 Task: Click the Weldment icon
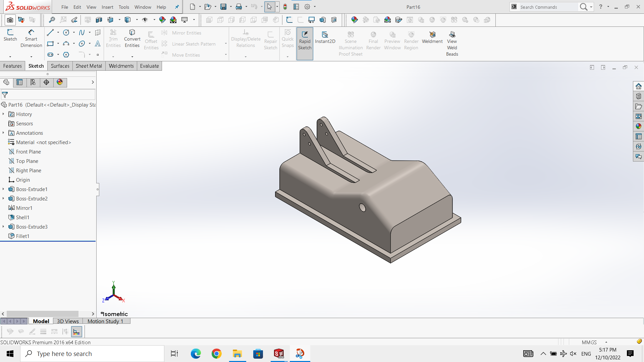[x=432, y=38]
